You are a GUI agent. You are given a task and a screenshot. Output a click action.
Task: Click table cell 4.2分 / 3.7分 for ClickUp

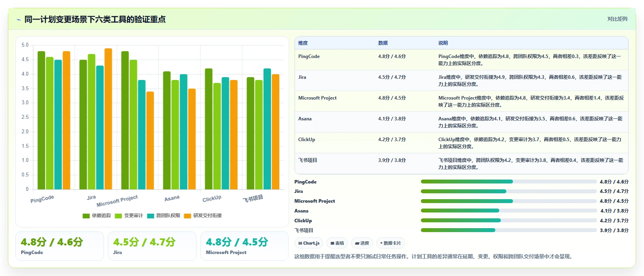392,140
